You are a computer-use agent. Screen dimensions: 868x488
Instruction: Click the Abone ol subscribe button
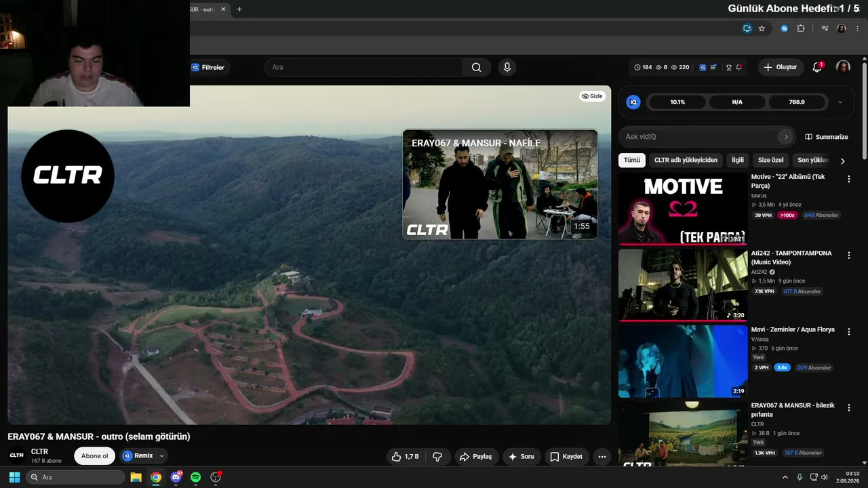pyautogui.click(x=94, y=456)
